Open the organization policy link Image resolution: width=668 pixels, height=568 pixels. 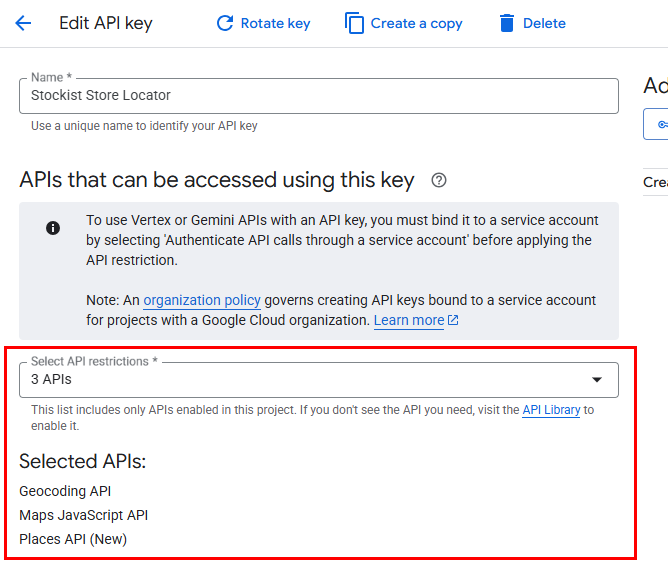[202, 300]
